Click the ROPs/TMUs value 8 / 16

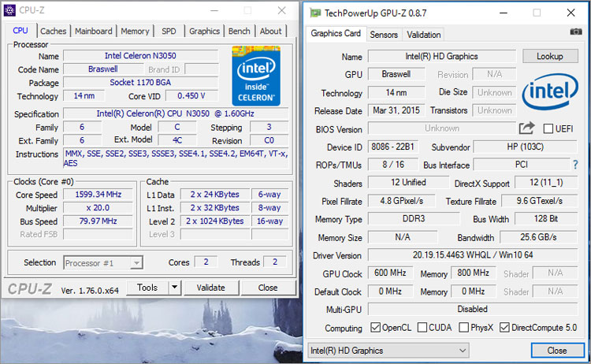click(392, 165)
